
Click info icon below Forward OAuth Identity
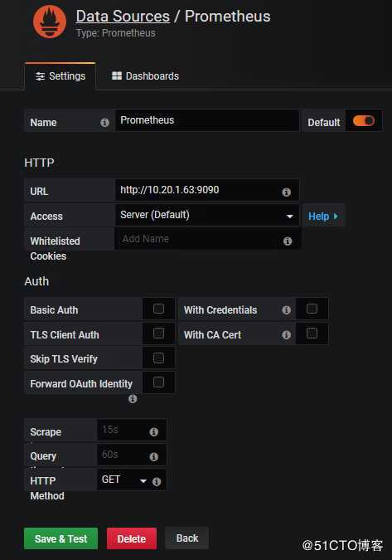(133, 398)
